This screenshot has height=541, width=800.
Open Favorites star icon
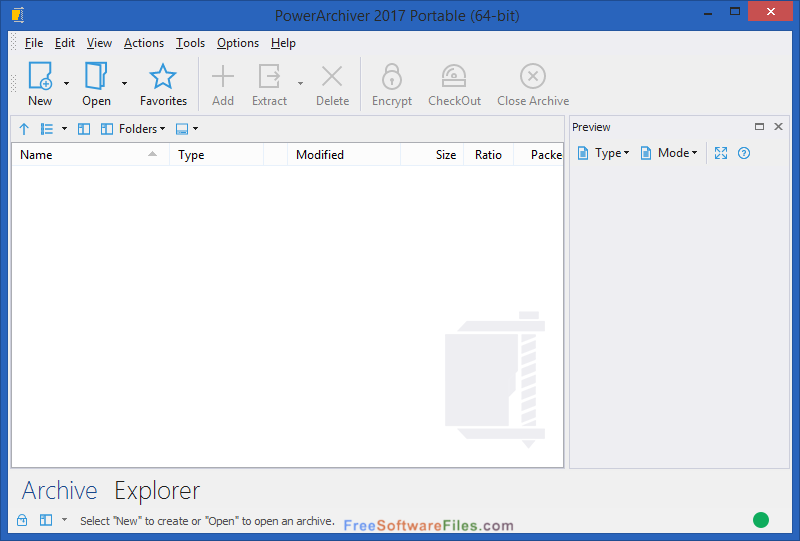coord(163,76)
